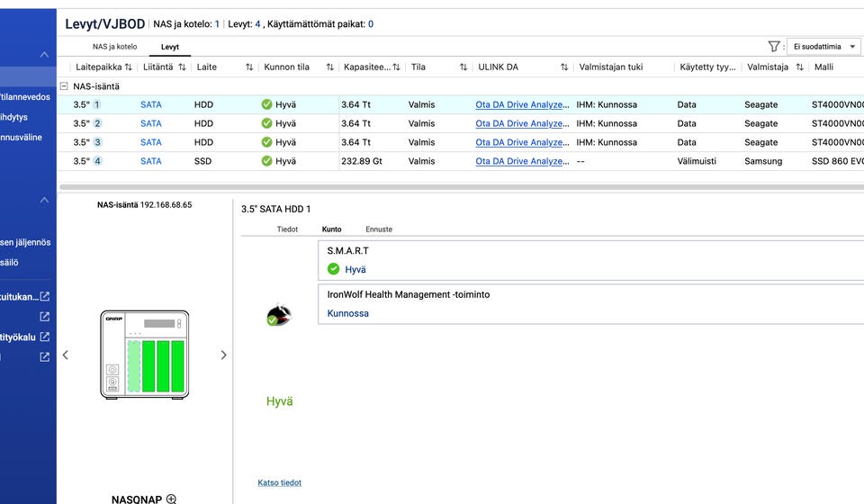Click the green Hyvä status icon for slot 4
This screenshot has height=504, width=864.
pyautogui.click(x=266, y=161)
